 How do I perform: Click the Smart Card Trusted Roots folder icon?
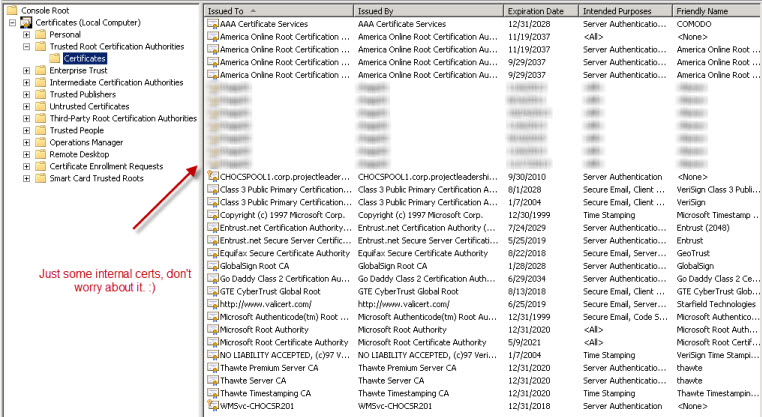(41, 178)
